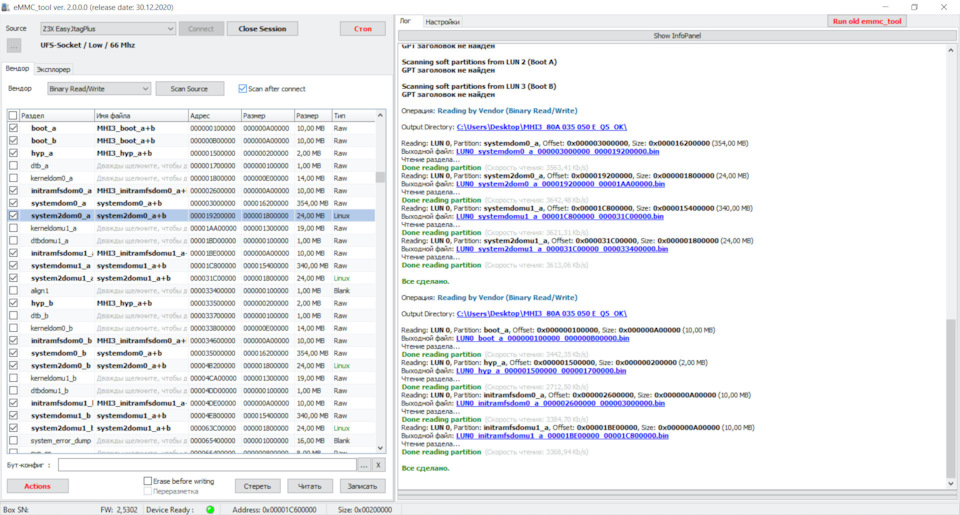Check the kerneldom0_a partition checkbox

(x=13, y=178)
